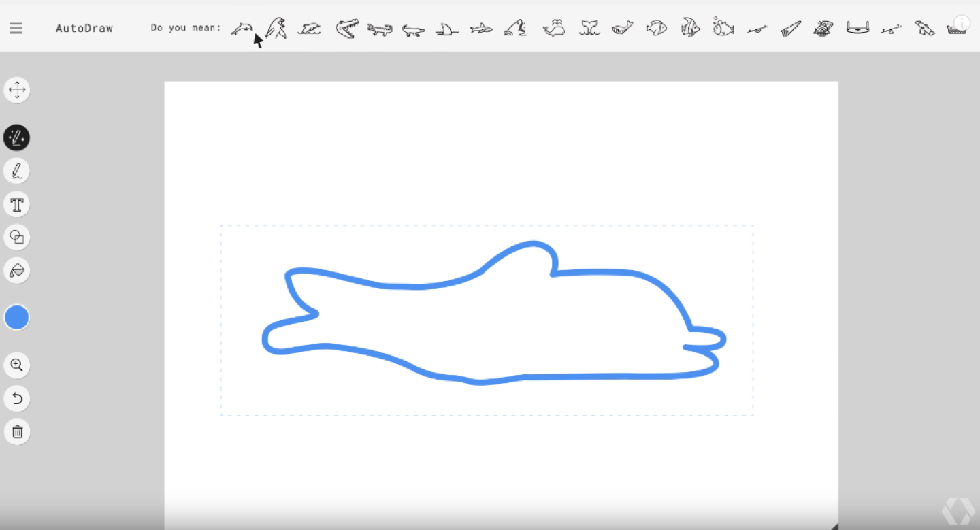Image resolution: width=980 pixels, height=530 pixels.
Task: Activate the Zoom magnifier tool
Action: pos(16,365)
